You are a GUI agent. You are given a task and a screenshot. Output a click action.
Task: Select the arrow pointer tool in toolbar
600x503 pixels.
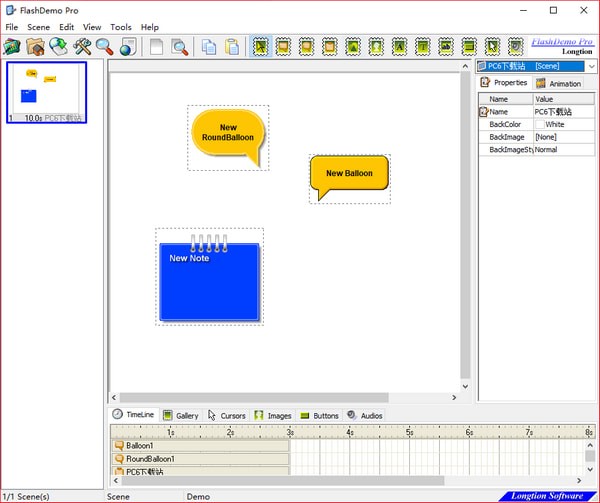click(260, 46)
